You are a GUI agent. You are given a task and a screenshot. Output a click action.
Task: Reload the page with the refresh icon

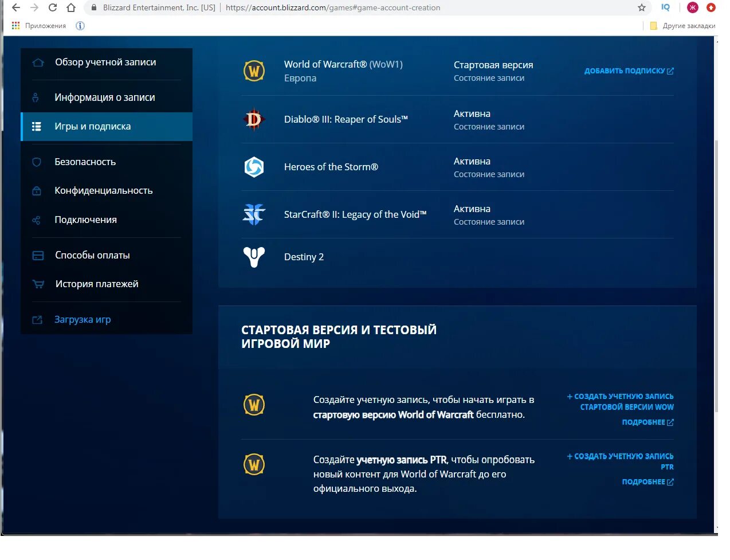coord(53,7)
